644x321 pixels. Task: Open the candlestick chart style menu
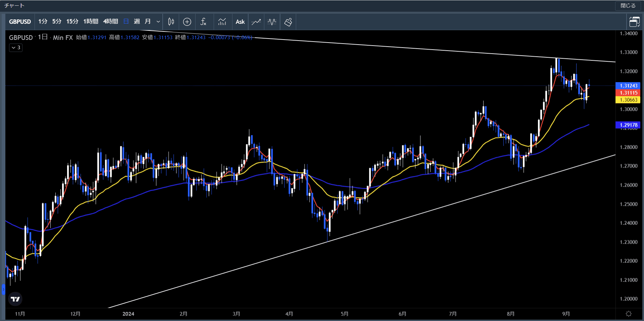171,22
